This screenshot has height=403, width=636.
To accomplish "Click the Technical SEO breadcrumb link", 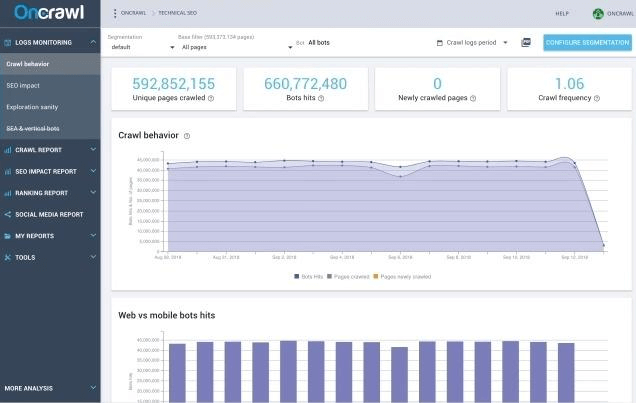I will pyautogui.click(x=177, y=13).
